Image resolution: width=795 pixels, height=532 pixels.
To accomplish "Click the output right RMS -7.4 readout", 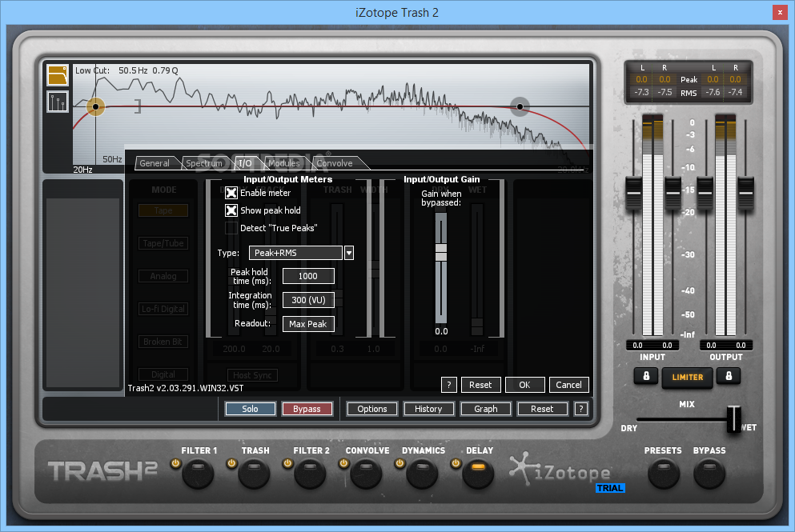I will [735, 92].
